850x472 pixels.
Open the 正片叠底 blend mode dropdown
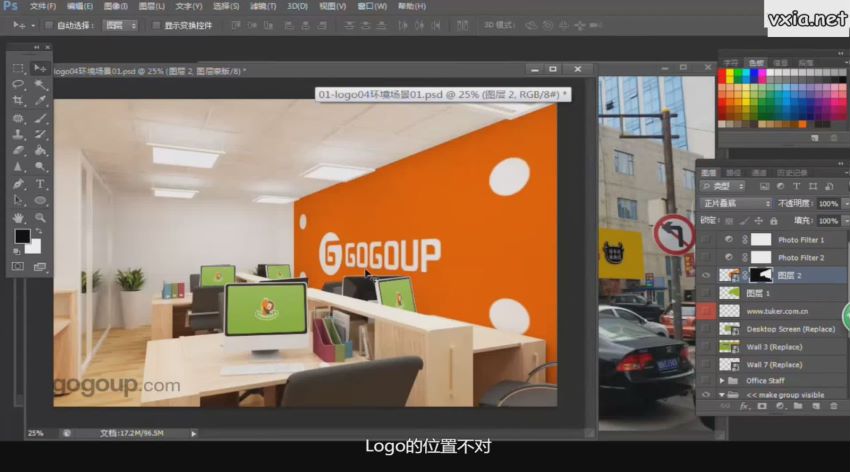pyautogui.click(x=736, y=203)
